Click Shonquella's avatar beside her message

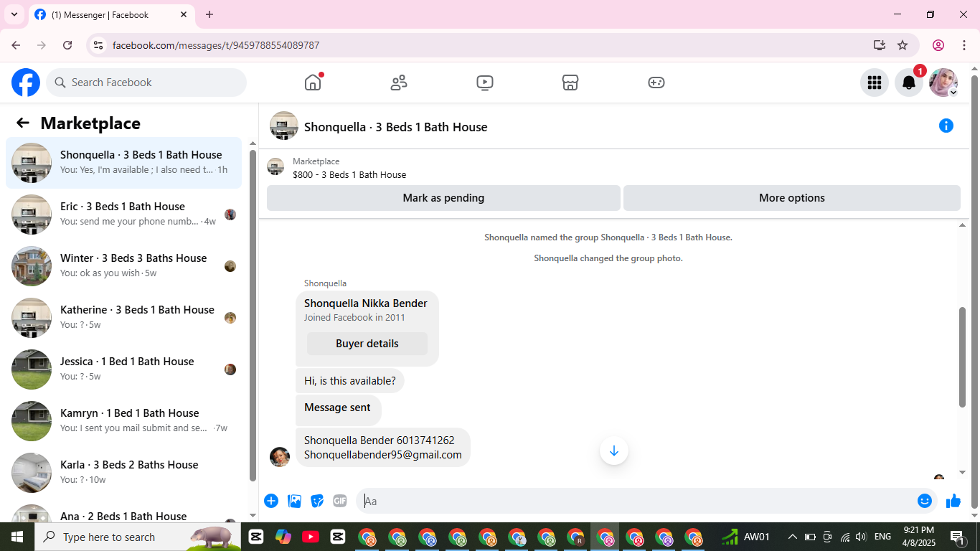pos(280,456)
